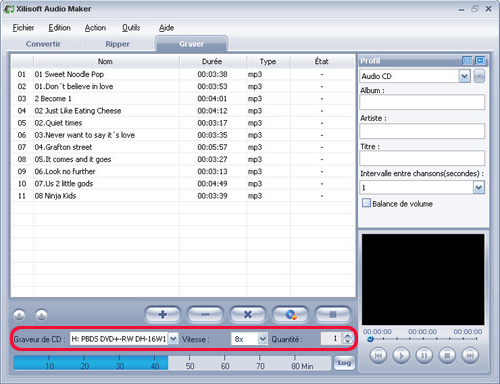Switch to the Convertir tab
This screenshot has width=500, height=384.
(x=43, y=44)
